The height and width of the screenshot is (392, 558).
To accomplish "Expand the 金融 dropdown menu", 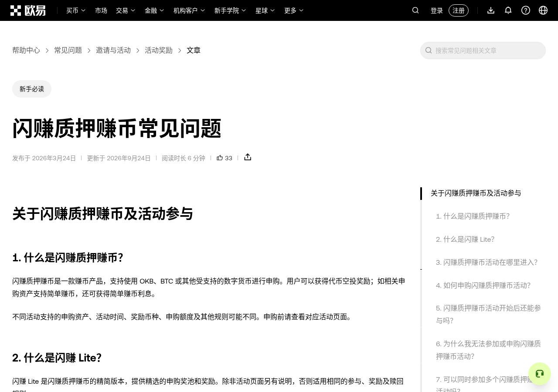I will [154, 10].
